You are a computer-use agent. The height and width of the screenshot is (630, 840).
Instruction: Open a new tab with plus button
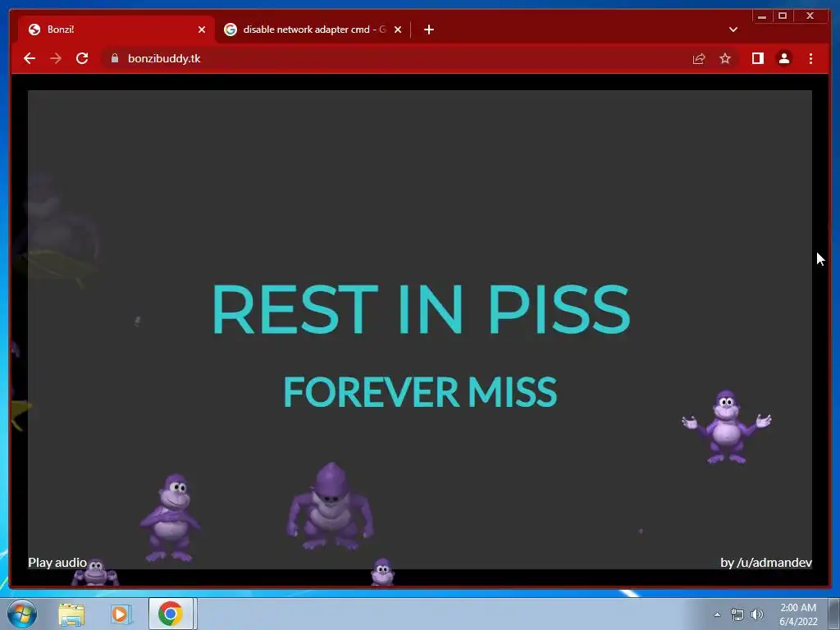[x=428, y=30]
